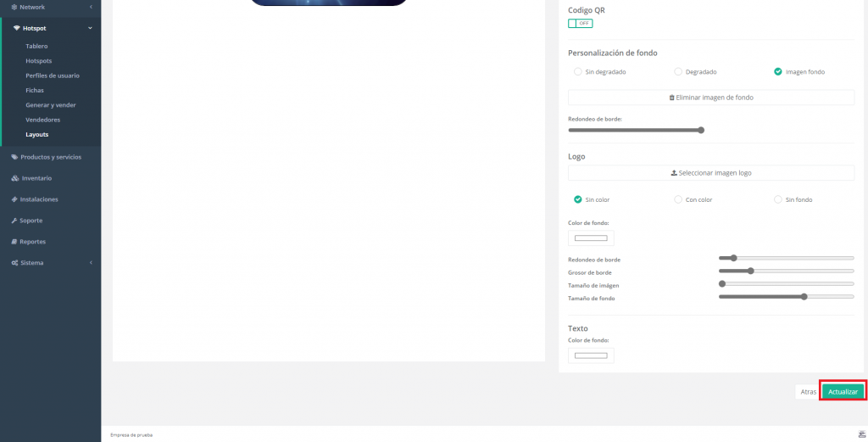Click the Network globe icon in sidebar
The height and width of the screenshot is (442, 868).
click(x=14, y=7)
